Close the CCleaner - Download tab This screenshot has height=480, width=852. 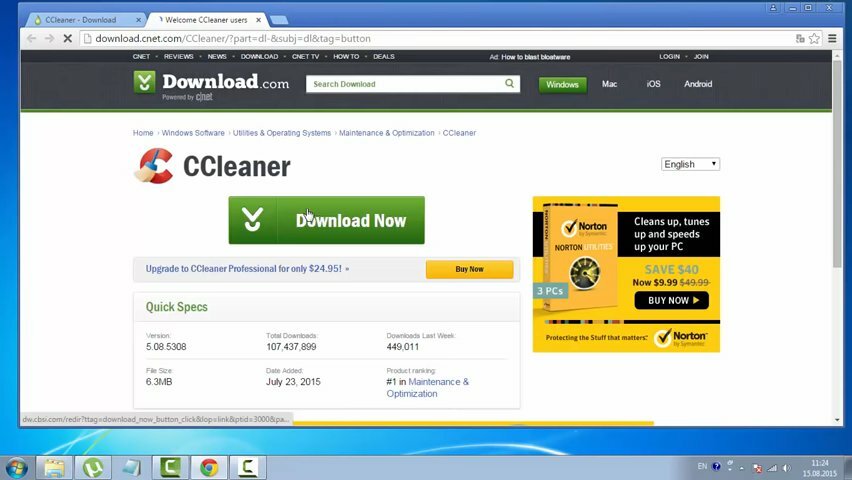tap(138, 20)
